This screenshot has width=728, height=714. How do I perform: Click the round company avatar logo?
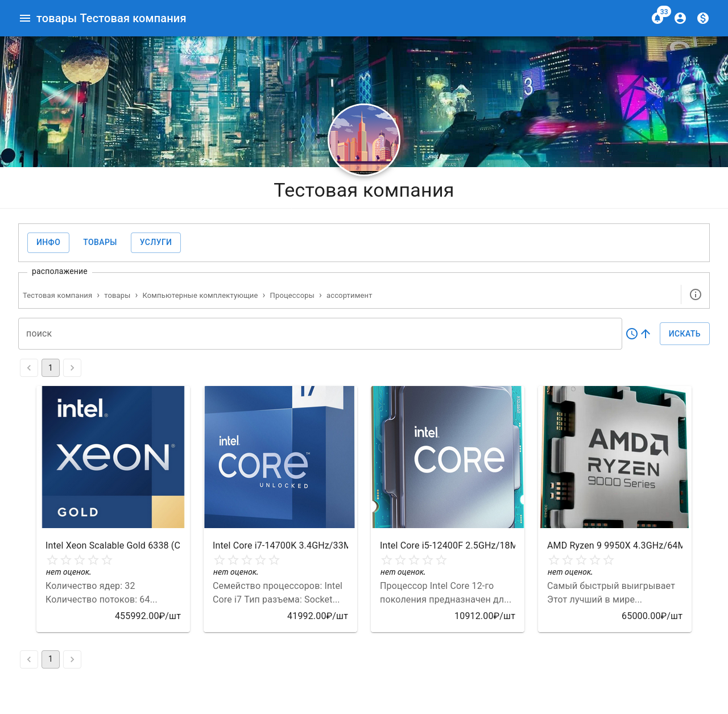point(364,139)
